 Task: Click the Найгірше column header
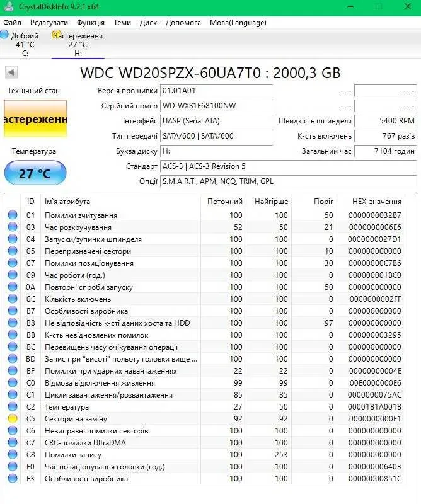pyautogui.click(x=269, y=202)
